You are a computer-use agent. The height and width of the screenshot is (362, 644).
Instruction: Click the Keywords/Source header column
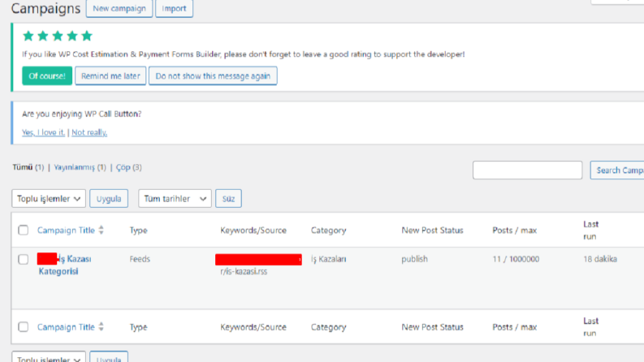coord(253,231)
